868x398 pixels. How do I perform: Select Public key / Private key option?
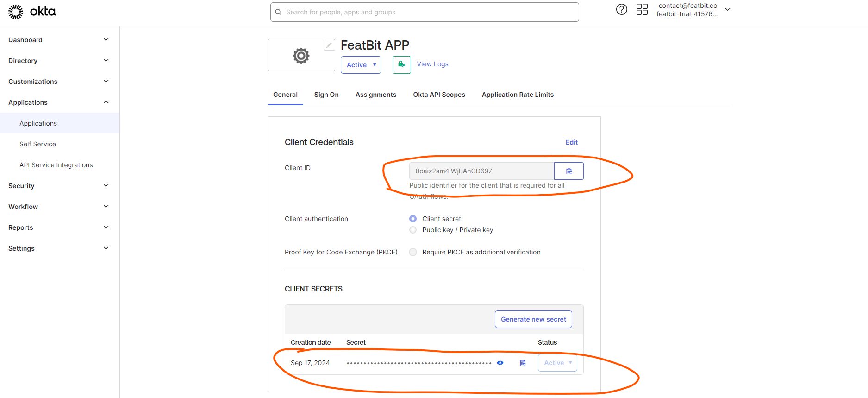pyautogui.click(x=413, y=230)
